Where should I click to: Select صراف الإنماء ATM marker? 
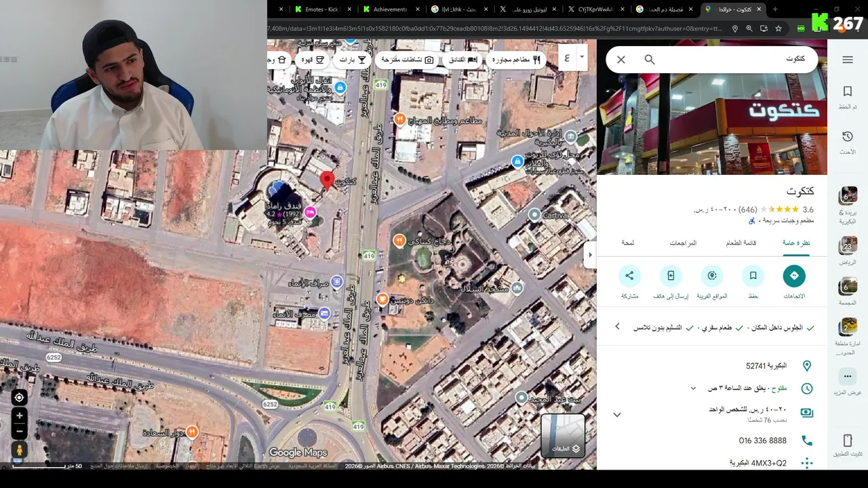(x=336, y=281)
